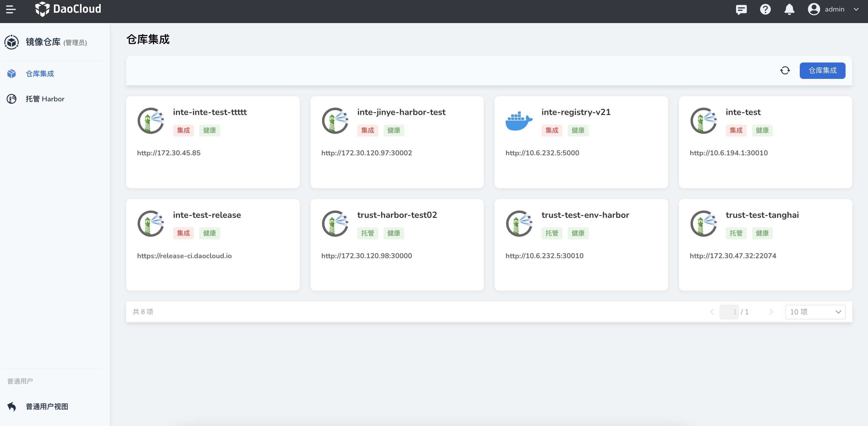Viewport: 868px width, 426px height.
Task: Go to next page arrow
Action: click(x=771, y=312)
